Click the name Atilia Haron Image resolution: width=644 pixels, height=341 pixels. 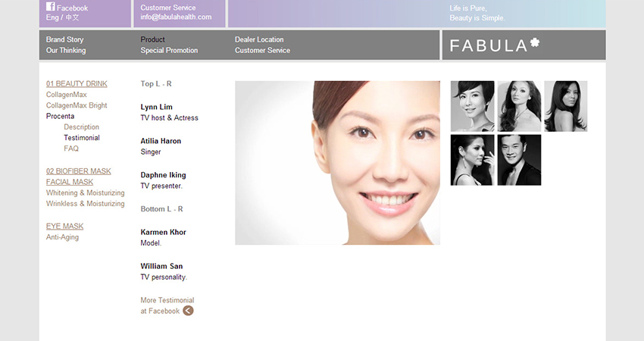pyautogui.click(x=161, y=141)
